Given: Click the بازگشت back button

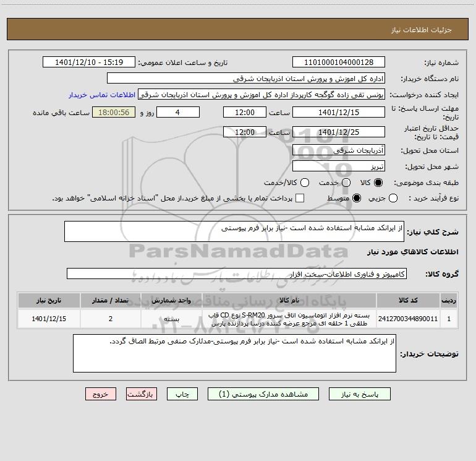Looking at the screenshot, I should click(142, 394).
